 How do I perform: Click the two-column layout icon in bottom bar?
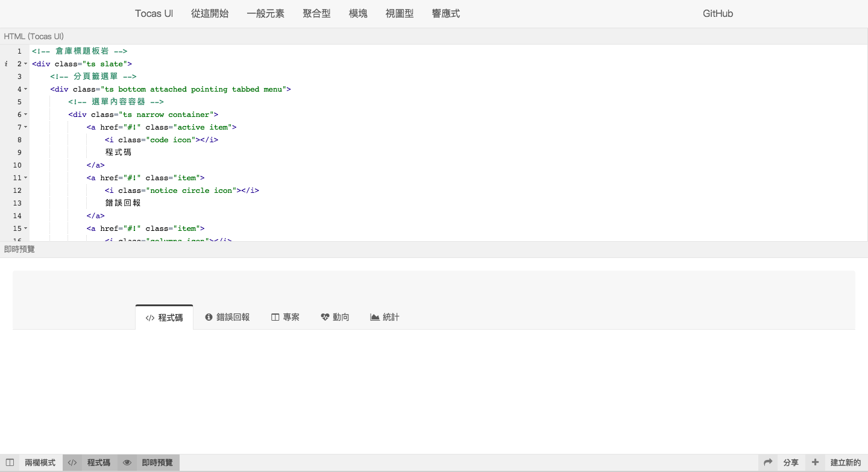tap(10, 462)
